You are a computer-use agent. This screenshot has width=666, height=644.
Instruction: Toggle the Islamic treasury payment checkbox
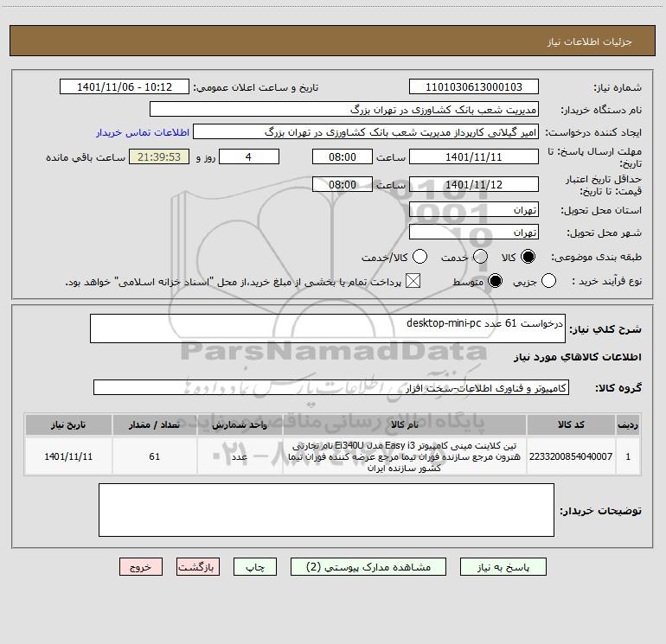point(413,281)
